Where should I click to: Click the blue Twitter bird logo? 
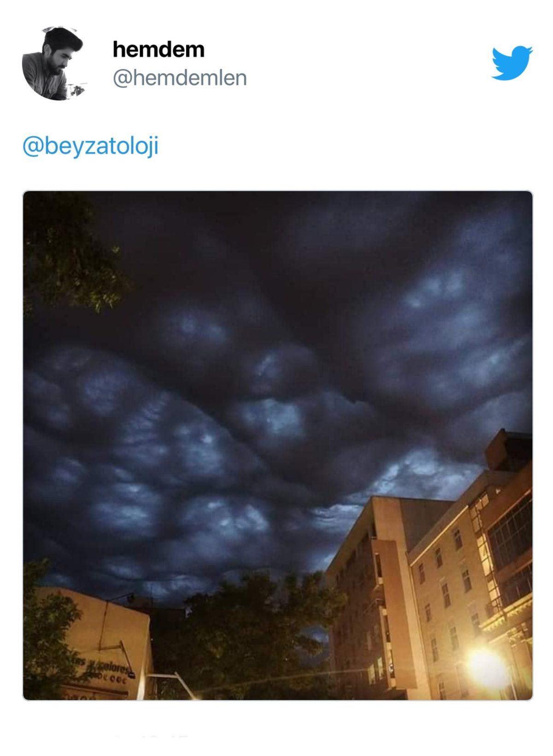point(512,63)
